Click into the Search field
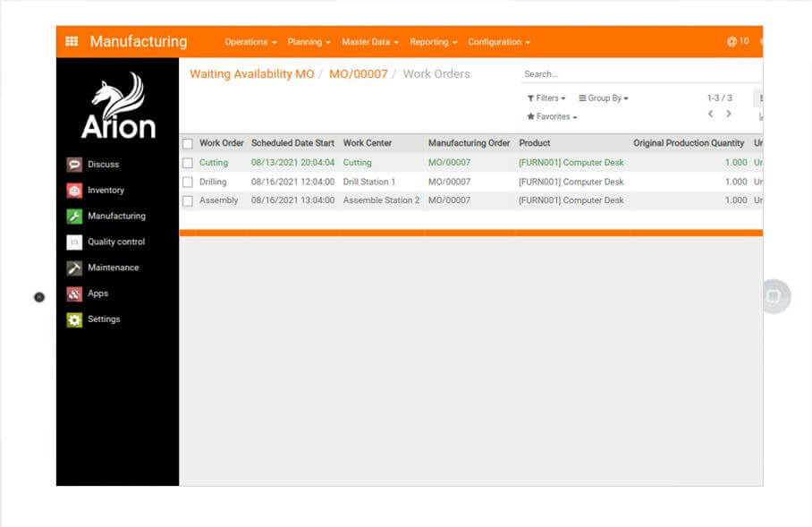This screenshot has height=527, width=812. tap(641, 74)
